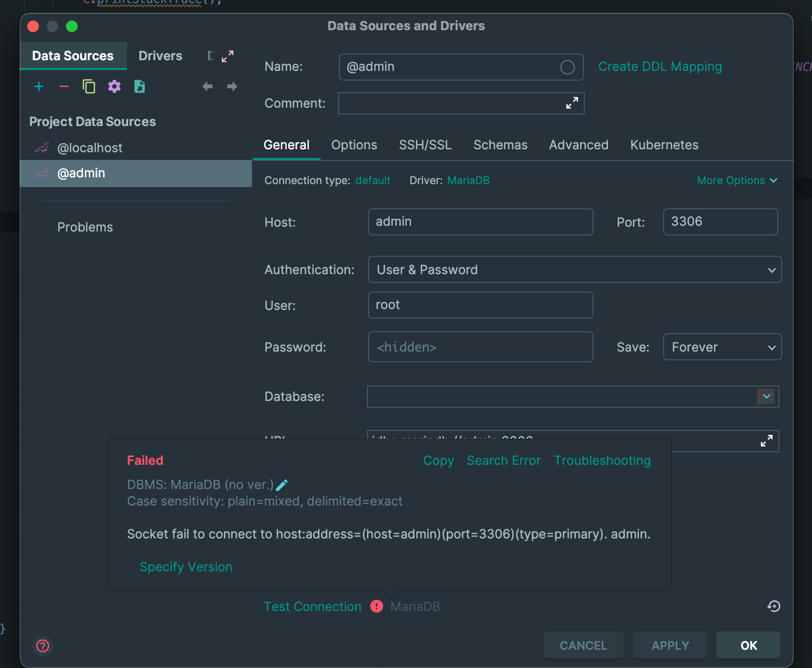This screenshot has width=812, height=668.
Task: Click into the Host input field
Action: [x=480, y=222]
